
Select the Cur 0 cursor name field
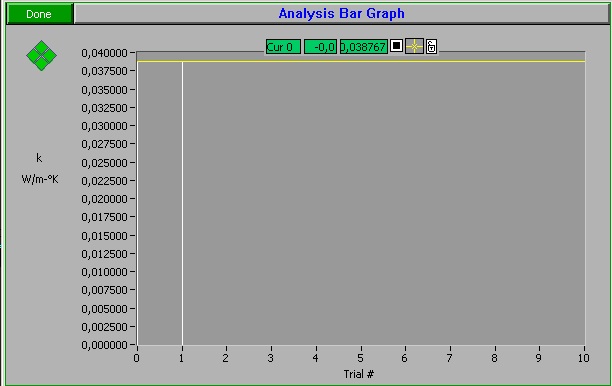click(x=283, y=47)
